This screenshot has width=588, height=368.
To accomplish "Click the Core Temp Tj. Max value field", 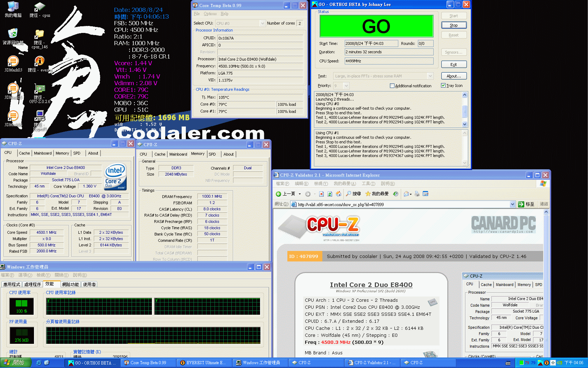I will click(x=260, y=97).
